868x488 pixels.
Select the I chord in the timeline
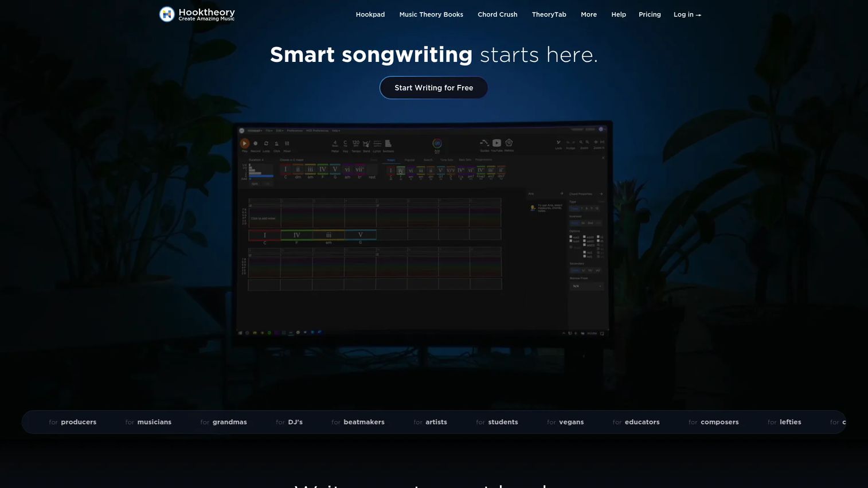coord(265,235)
